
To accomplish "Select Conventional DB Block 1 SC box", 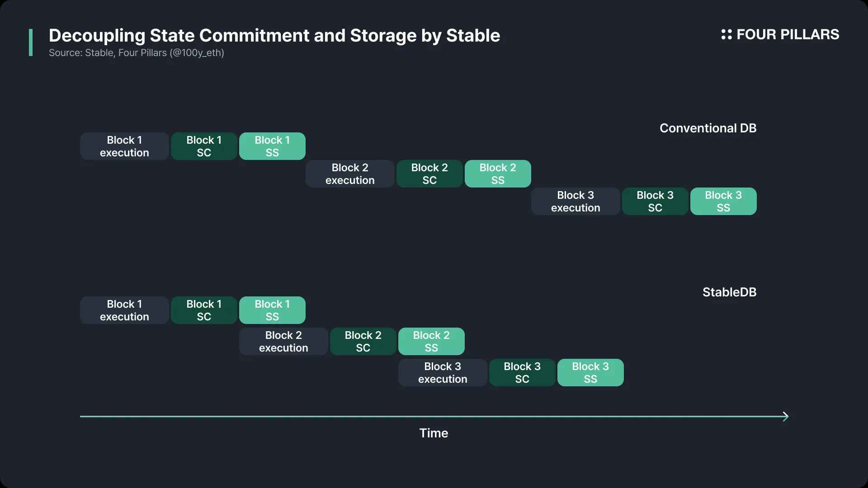I will [x=204, y=146].
